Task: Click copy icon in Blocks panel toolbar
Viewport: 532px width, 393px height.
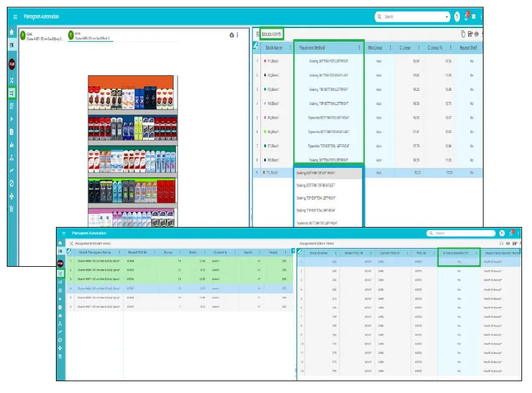Action: [x=463, y=34]
